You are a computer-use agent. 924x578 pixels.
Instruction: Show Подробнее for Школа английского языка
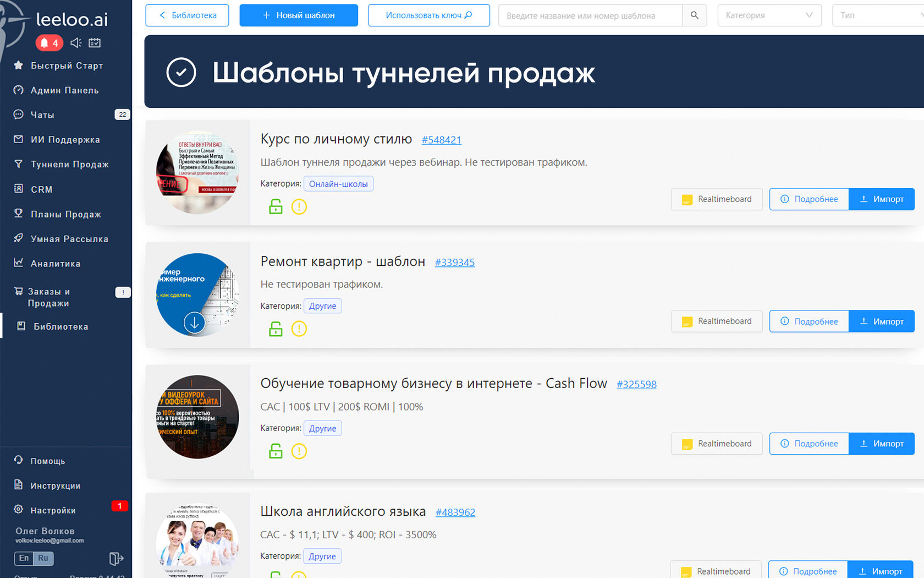808,571
